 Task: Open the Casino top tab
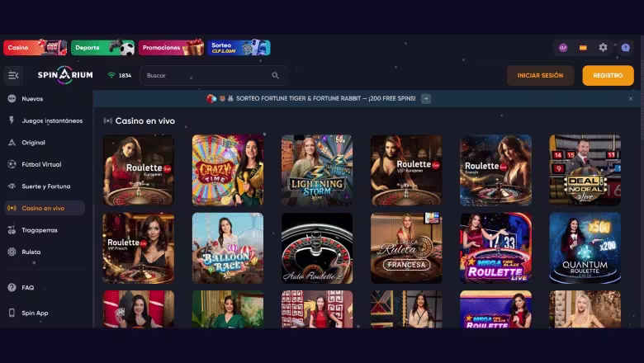coord(36,48)
